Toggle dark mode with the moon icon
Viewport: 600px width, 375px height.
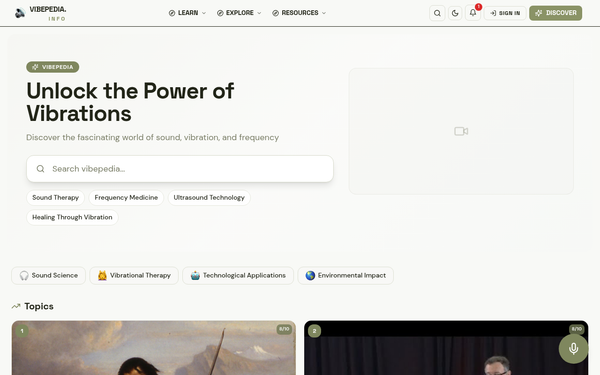pyautogui.click(x=455, y=13)
